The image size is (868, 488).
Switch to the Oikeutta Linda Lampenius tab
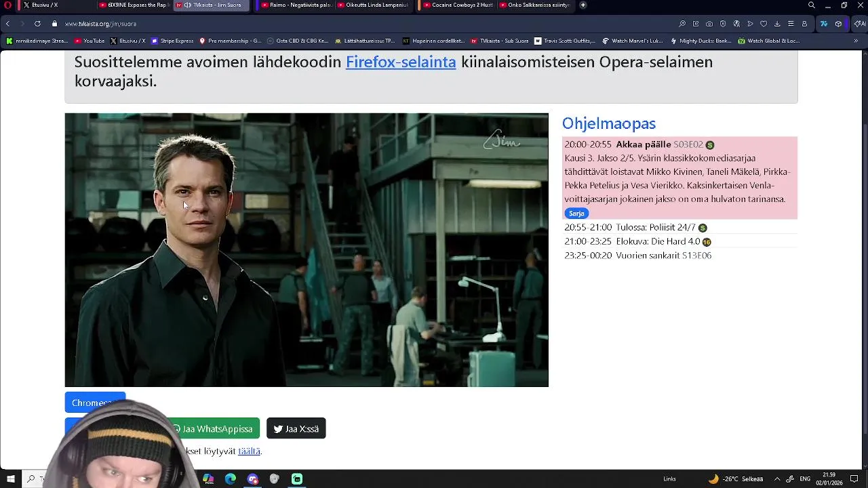[372, 5]
